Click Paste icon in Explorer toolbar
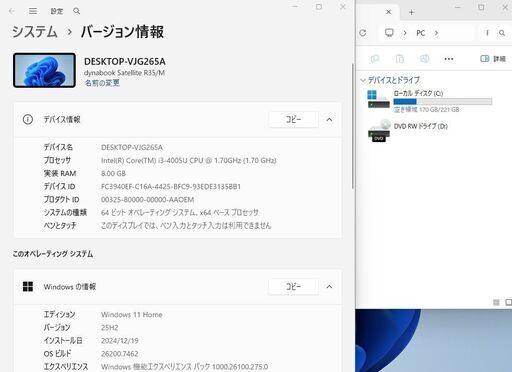 (400, 59)
